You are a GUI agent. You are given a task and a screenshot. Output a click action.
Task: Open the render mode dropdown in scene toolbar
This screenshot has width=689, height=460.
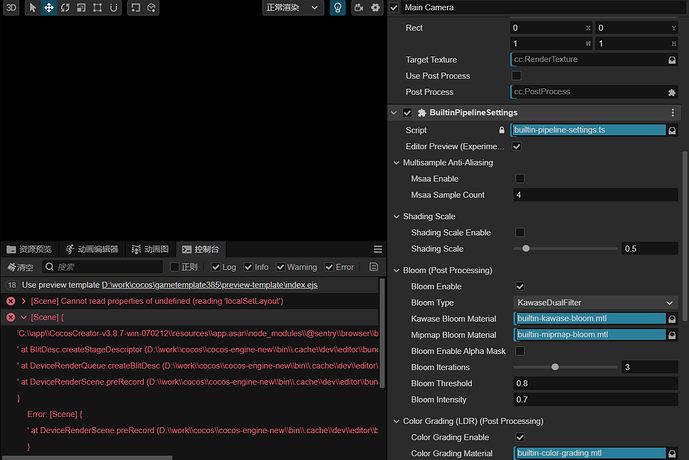click(x=293, y=7)
